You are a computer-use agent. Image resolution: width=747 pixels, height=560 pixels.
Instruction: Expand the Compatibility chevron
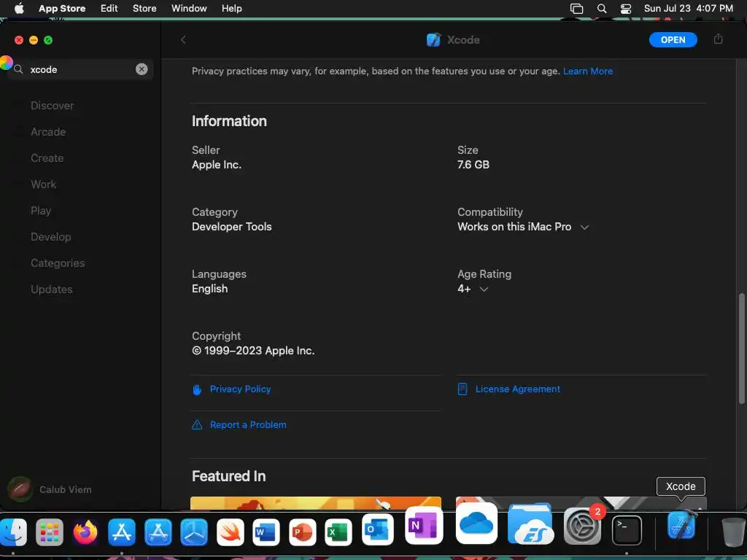(x=584, y=227)
